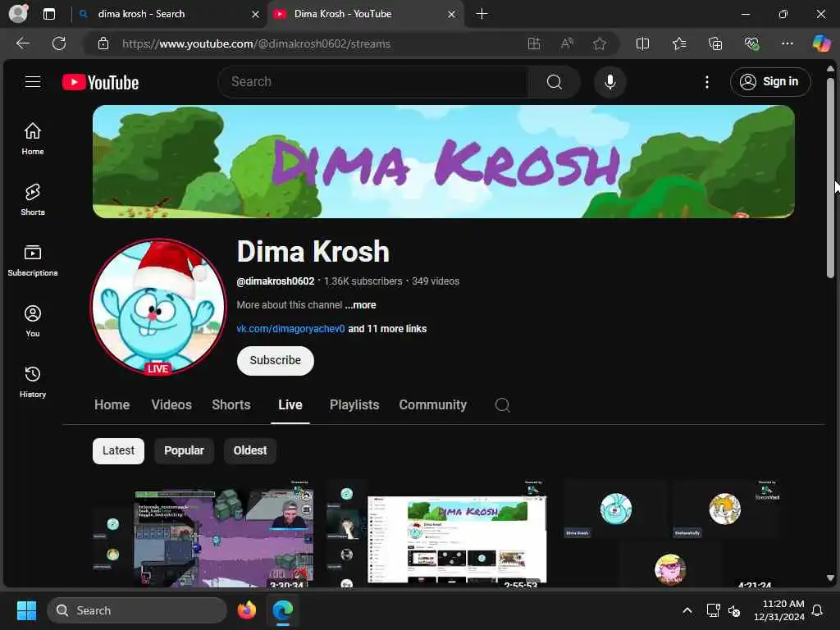Image resolution: width=840 pixels, height=630 pixels.
Task: Go back in the browser
Action: (x=22, y=43)
